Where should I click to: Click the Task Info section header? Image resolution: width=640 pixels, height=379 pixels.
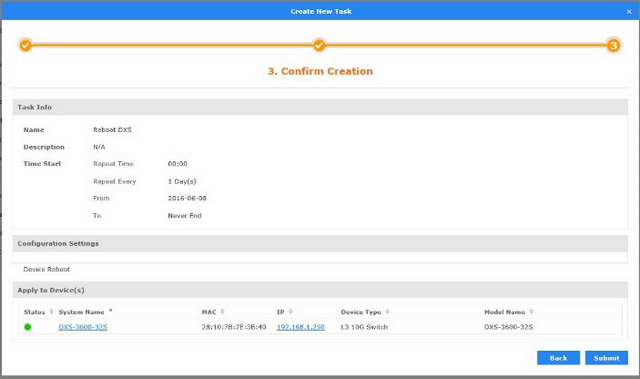pyautogui.click(x=320, y=107)
